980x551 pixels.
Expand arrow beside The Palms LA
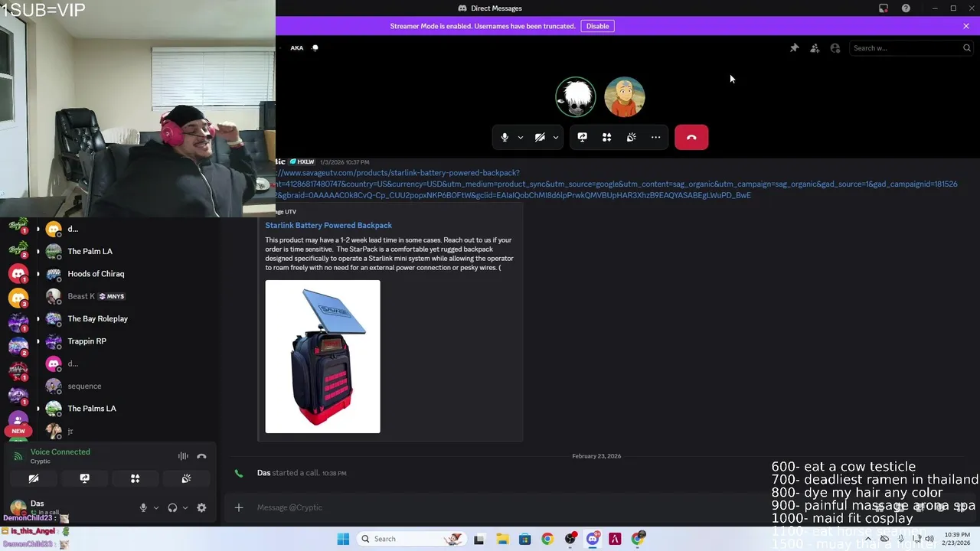point(38,409)
